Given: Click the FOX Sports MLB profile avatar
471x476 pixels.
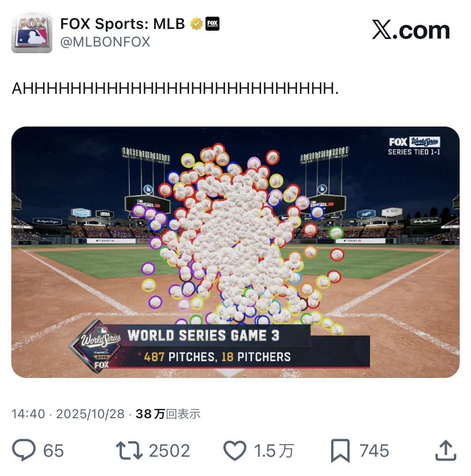Looking at the screenshot, I should [x=32, y=33].
